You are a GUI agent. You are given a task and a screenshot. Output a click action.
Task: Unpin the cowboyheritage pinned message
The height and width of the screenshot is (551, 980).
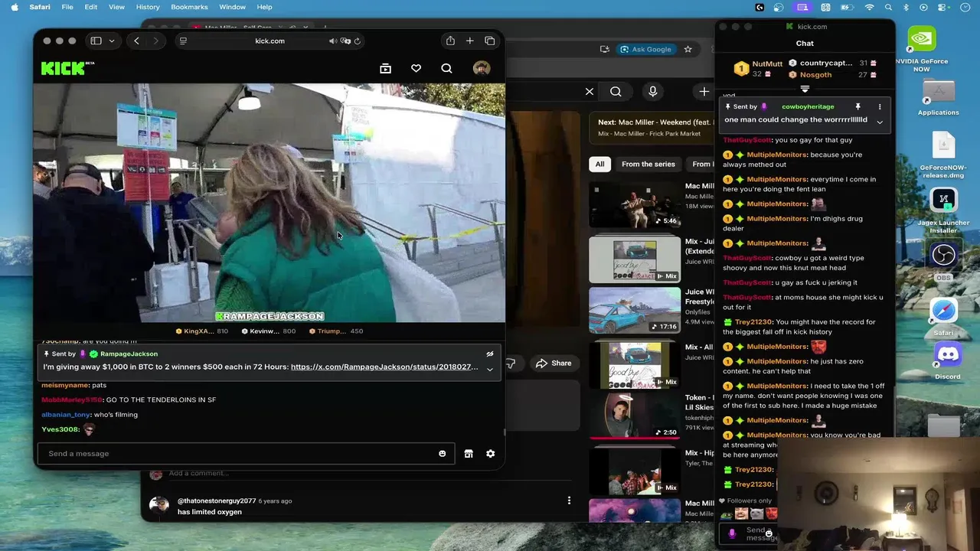click(x=857, y=106)
